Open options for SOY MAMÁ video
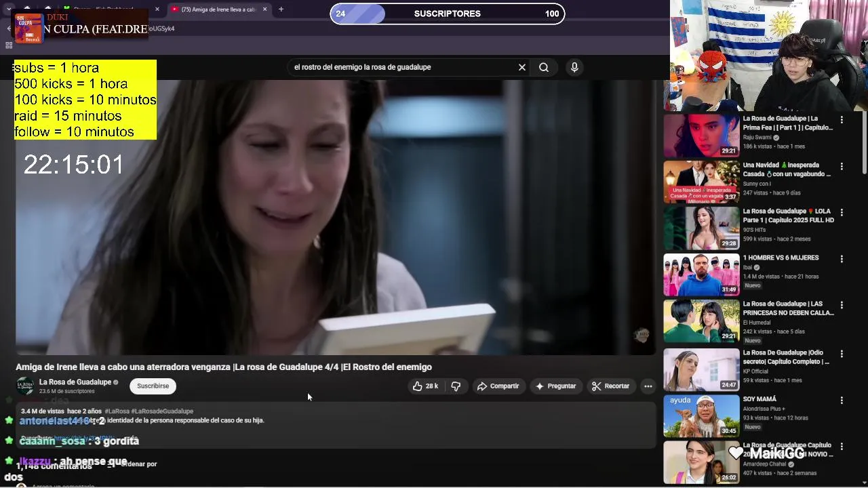 pos(842,400)
